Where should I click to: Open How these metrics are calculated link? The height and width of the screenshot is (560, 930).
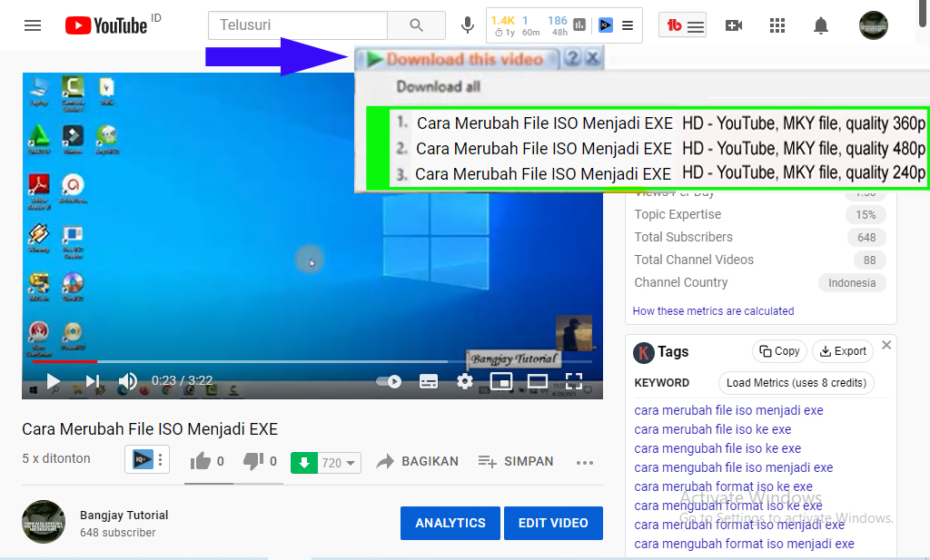(713, 311)
